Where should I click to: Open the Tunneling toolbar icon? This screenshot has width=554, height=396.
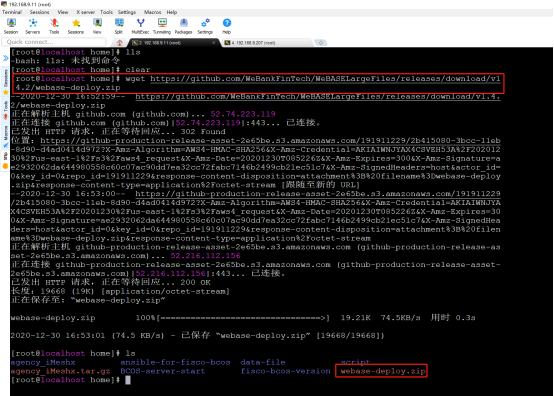[x=162, y=26]
